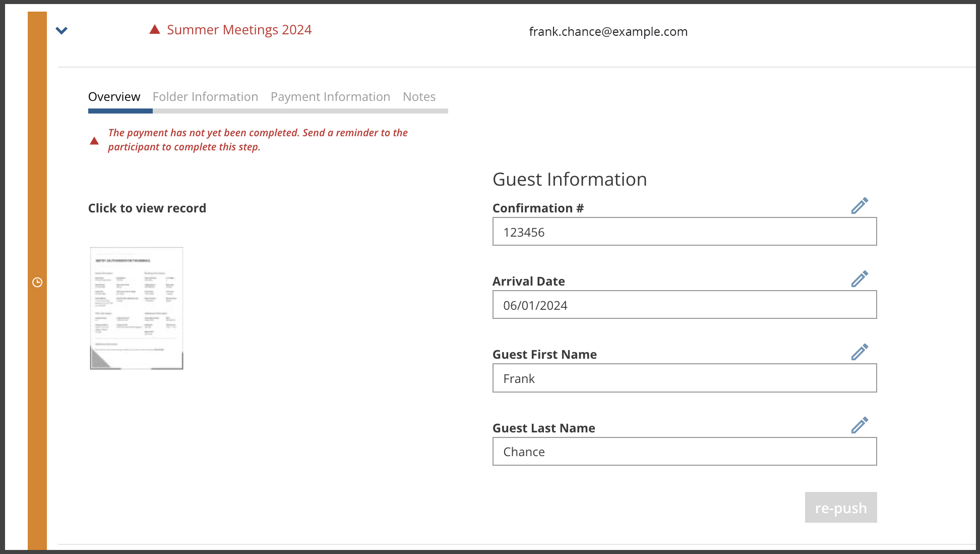Viewport: 980px width, 554px height.
Task: Open the Payment Information tab
Action: [x=330, y=96]
